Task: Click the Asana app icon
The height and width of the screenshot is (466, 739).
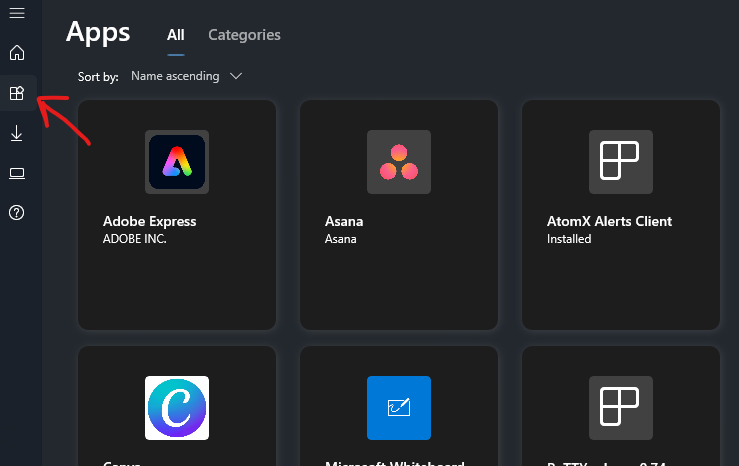Action: tap(399, 162)
